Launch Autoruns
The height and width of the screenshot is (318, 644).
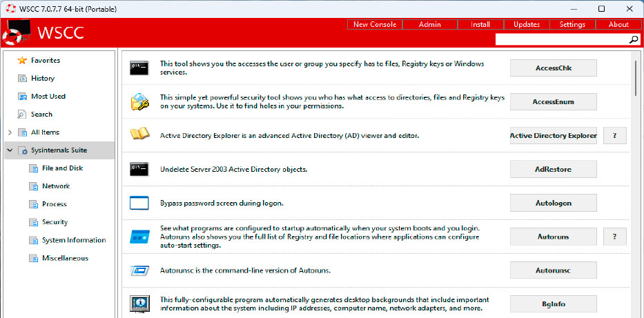[553, 237]
